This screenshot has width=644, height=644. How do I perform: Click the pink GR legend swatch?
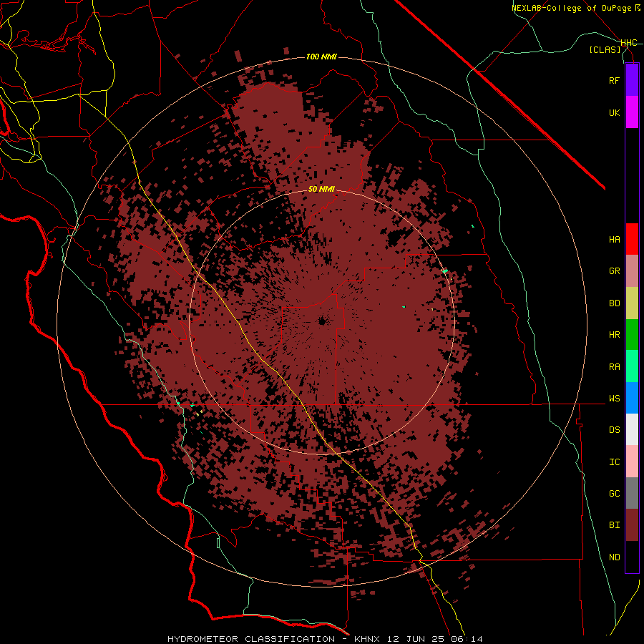[x=632, y=271]
